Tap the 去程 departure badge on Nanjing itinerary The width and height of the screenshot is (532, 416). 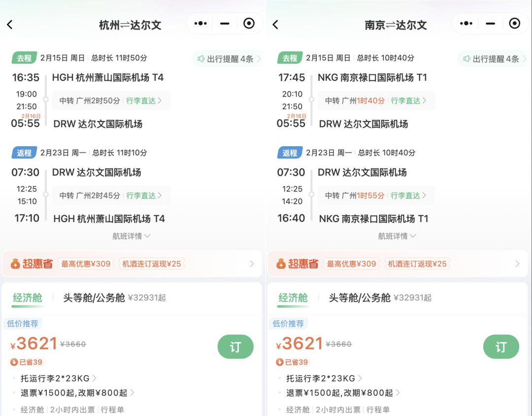(290, 58)
